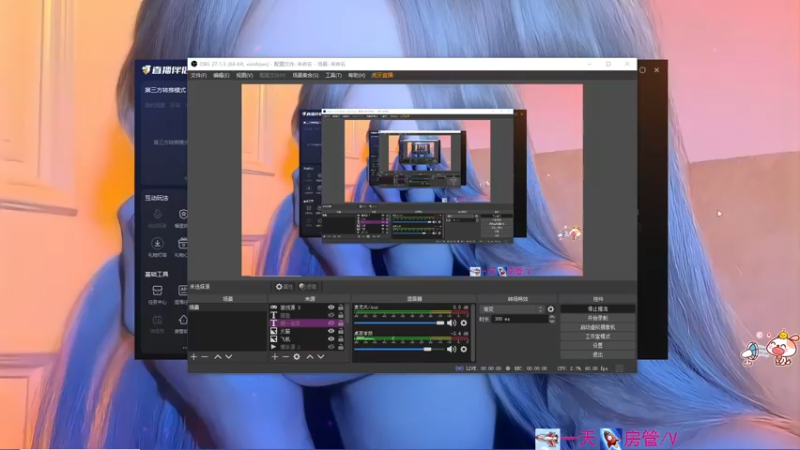The width and height of the screenshot is (800, 450).
Task: Toggle visibility eye of 媒体源 2
Action: [331, 347]
